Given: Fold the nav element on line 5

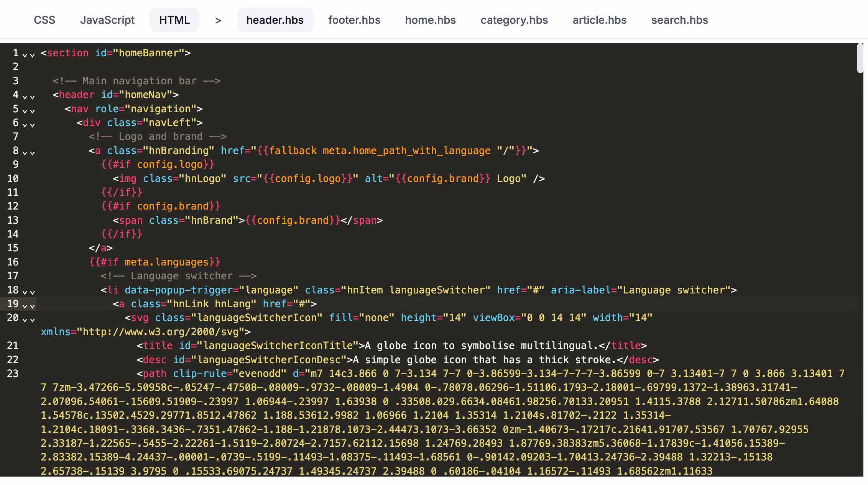Looking at the screenshot, I should 29,111.
